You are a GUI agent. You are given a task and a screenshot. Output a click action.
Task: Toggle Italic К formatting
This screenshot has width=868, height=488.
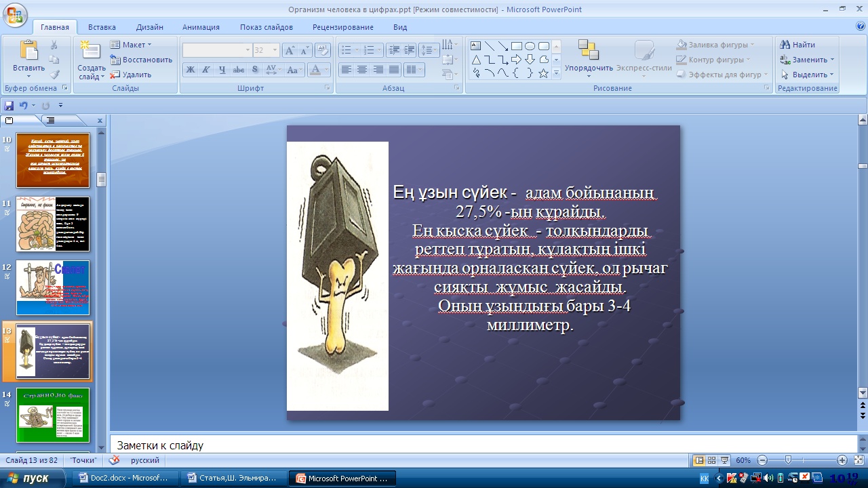click(205, 70)
